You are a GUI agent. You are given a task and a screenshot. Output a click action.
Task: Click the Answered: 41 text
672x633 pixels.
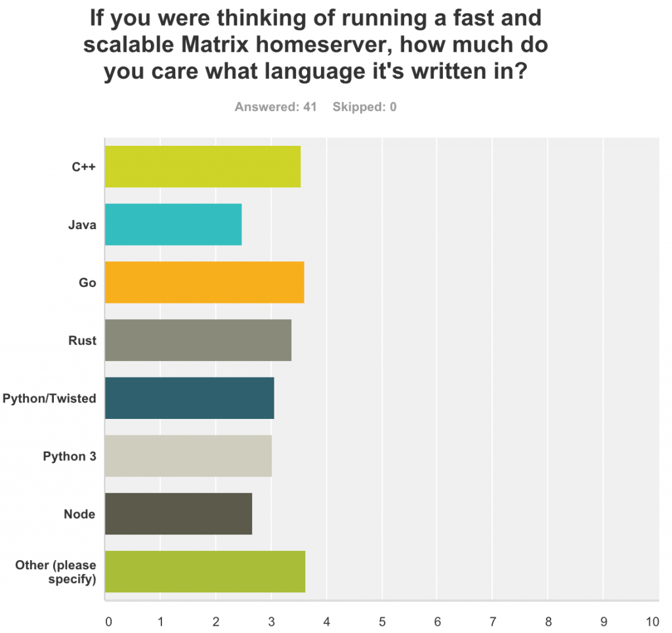click(x=276, y=107)
